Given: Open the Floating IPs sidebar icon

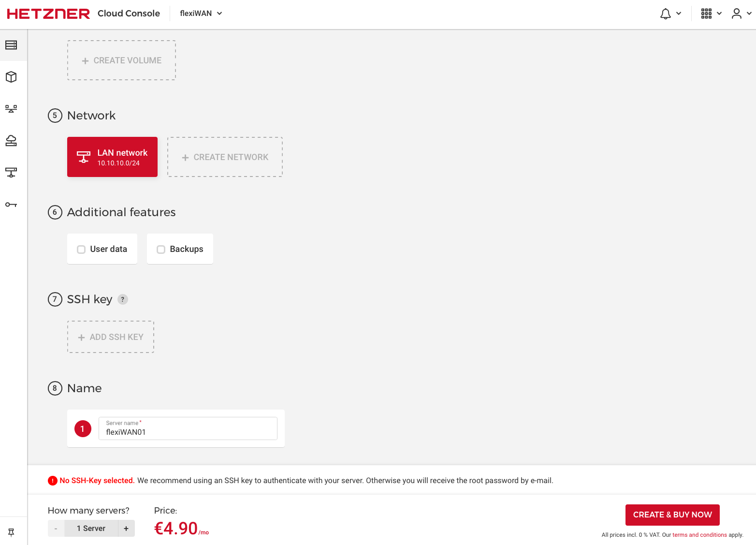Looking at the screenshot, I should coord(11,141).
